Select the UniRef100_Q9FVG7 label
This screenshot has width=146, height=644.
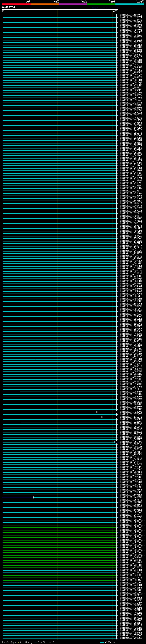pyautogui.click(x=131, y=329)
